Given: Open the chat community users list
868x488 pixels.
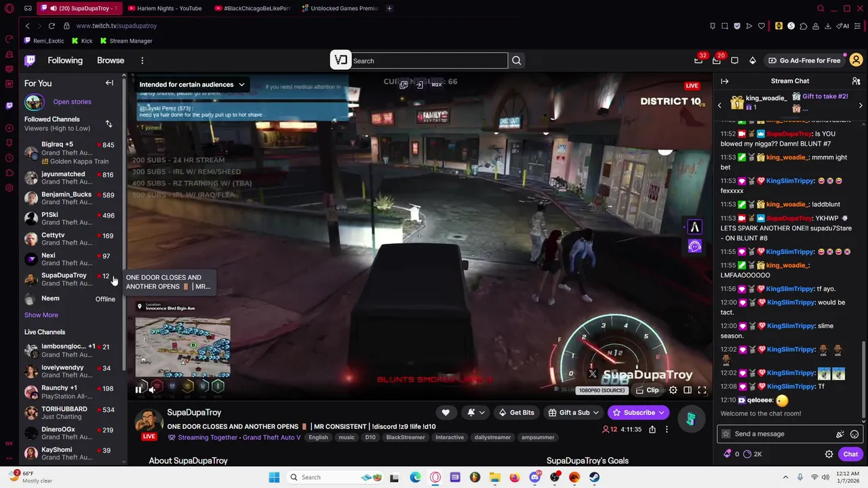Looking at the screenshot, I should coord(856,81).
